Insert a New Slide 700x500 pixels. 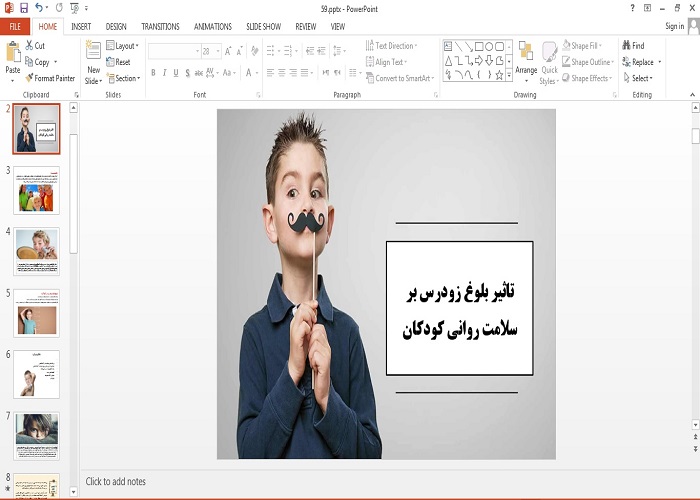(93, 62)
